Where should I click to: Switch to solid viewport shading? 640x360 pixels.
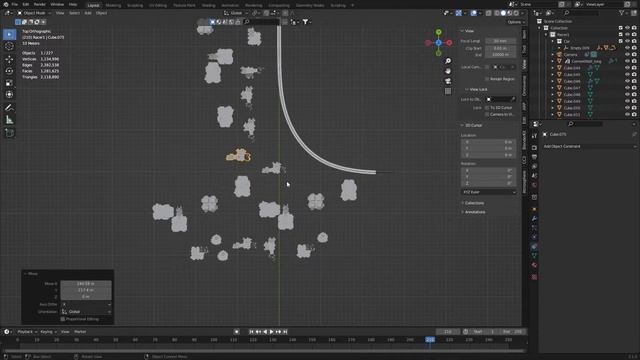pos(503,13)
